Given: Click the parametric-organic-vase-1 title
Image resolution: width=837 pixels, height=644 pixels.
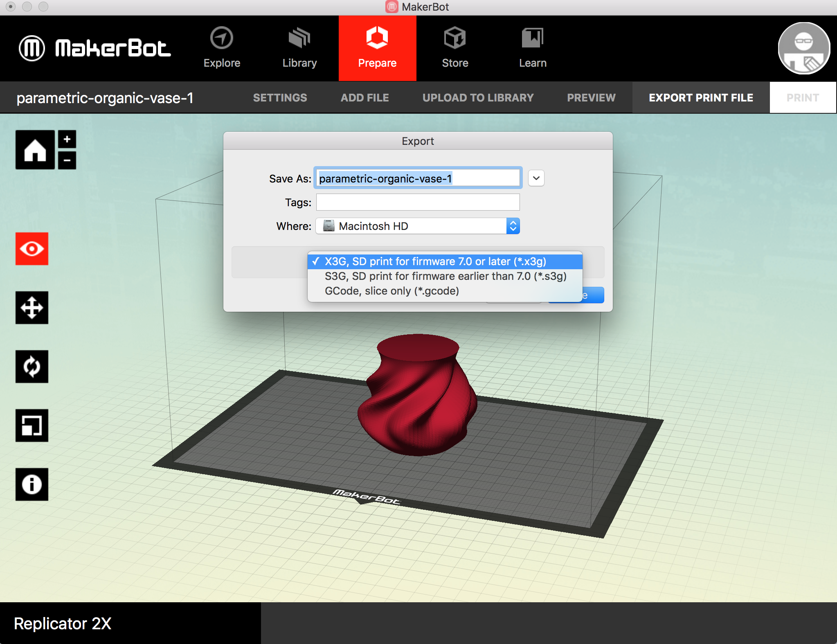Looking at the screenshot, I should (x=105, y=98).
